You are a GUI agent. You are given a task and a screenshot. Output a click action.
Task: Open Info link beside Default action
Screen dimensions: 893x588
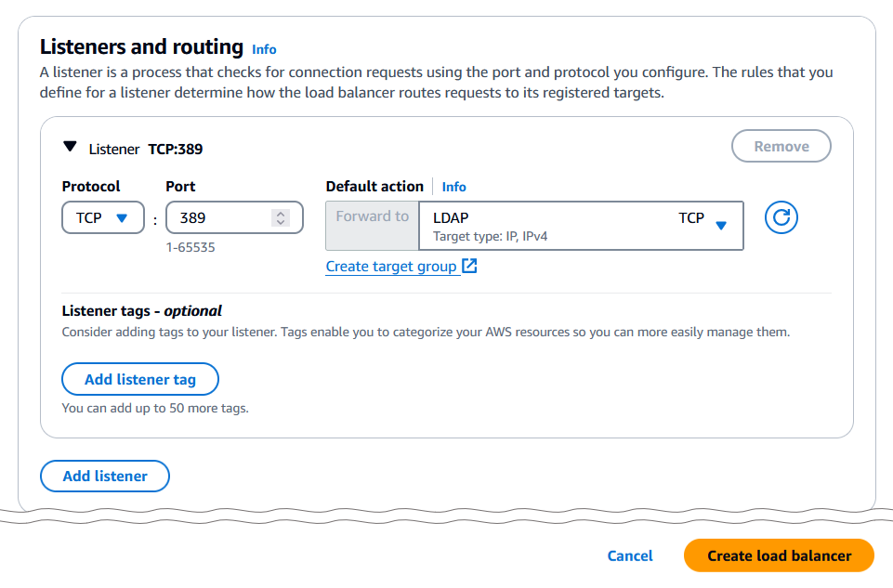[454, 187]
